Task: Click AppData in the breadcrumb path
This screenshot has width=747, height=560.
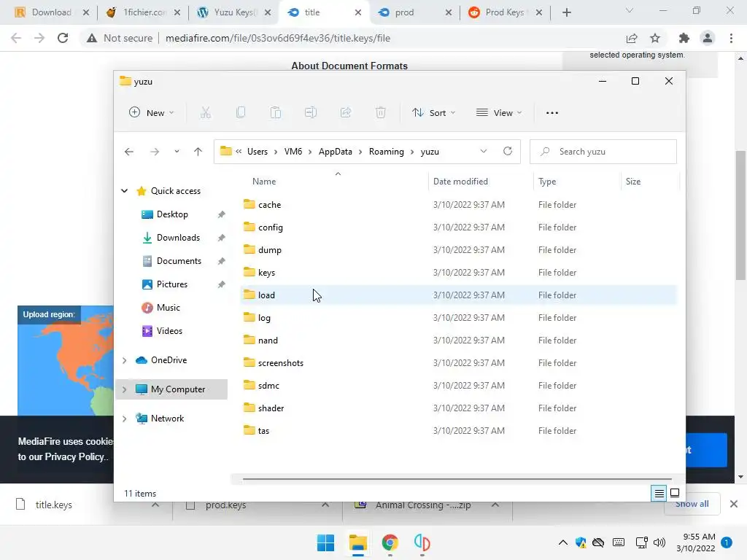Action: (x=335, y=152)
